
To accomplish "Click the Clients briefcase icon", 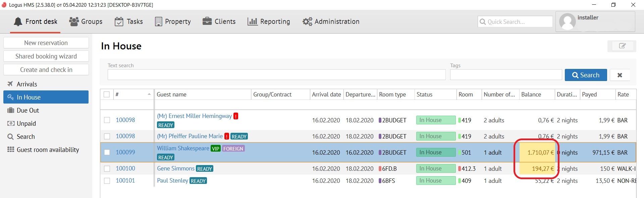I will pos(207,22).
